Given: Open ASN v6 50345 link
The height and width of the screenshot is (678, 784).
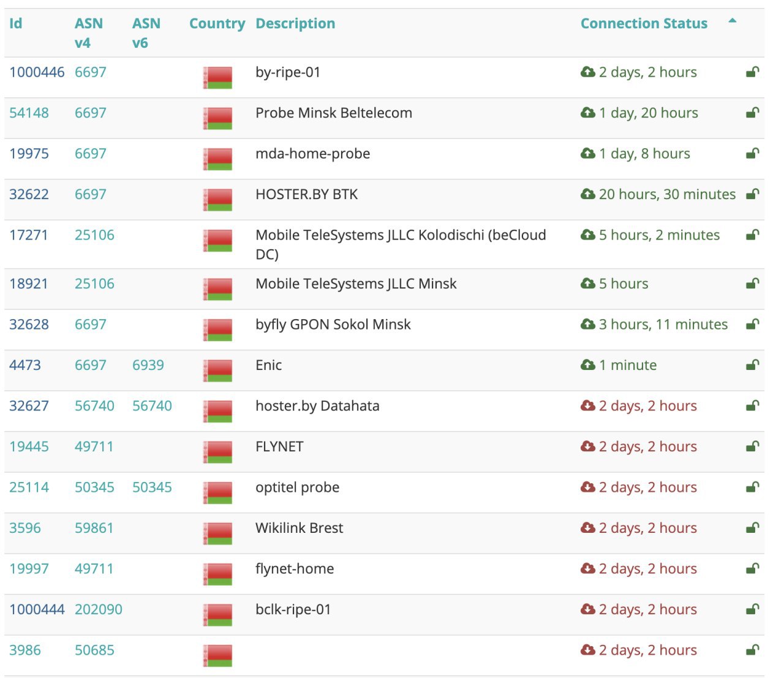Looking at the screenshot, I should pyautogui.click(x=152, y=487).
